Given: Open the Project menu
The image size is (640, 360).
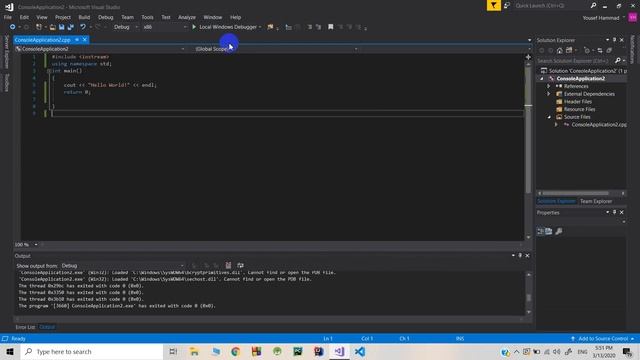Looking at the screenshot, I should (62, 17).
